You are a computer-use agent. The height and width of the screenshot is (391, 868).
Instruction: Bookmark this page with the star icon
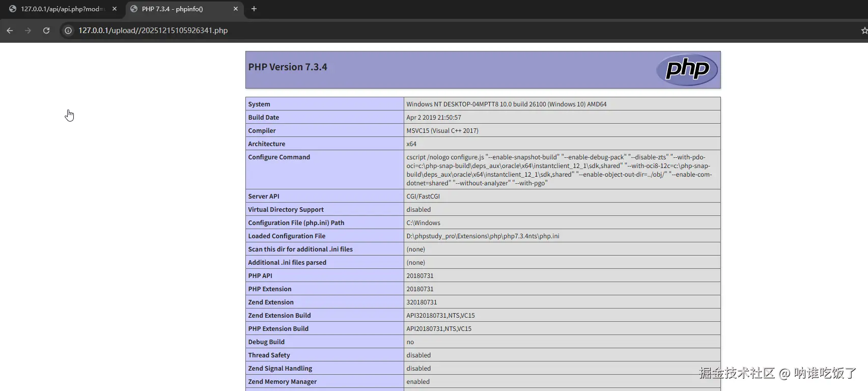(x=864, y=31)
